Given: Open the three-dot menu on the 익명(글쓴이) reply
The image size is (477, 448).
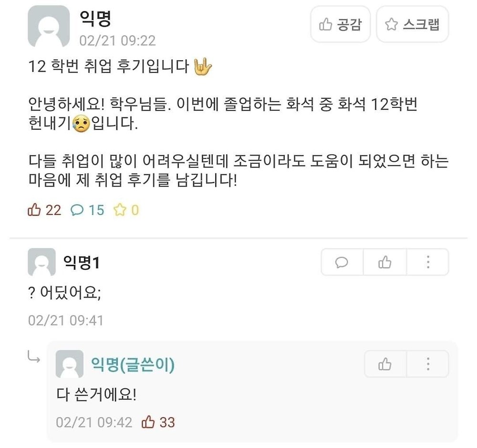Looking at the screenshot, I should pyautogui.click(x=427, y=364).
